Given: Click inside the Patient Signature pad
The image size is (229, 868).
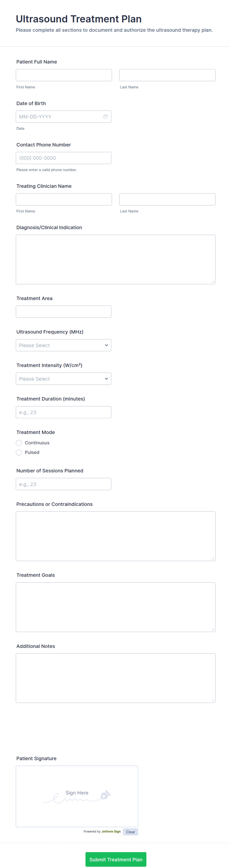Looking at the screenshot, I should coord(77,796).
